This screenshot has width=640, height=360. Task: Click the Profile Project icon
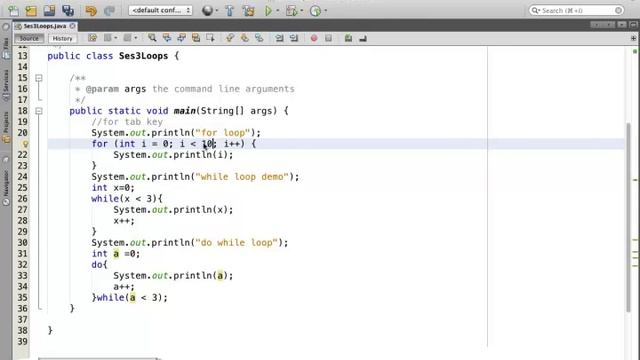pos(316,10)
